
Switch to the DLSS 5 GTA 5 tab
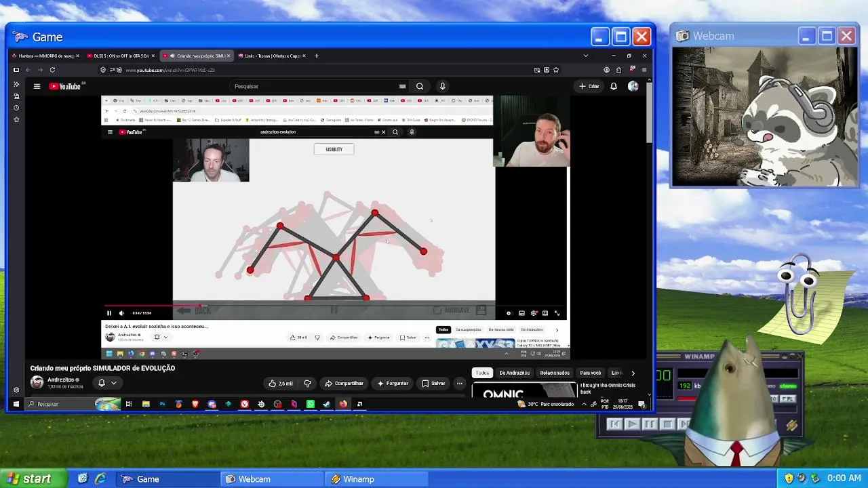(x=121, y=56)
